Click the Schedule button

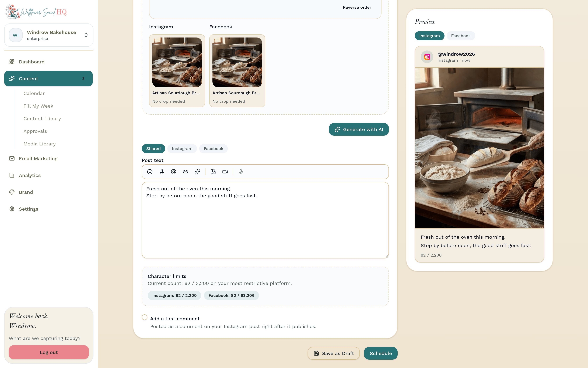tap(381, 353)
